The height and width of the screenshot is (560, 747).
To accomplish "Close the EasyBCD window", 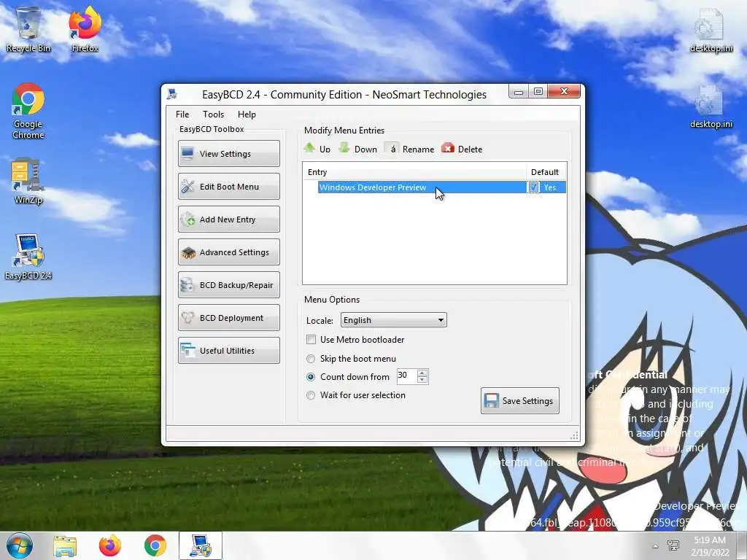I will point(564,91).
